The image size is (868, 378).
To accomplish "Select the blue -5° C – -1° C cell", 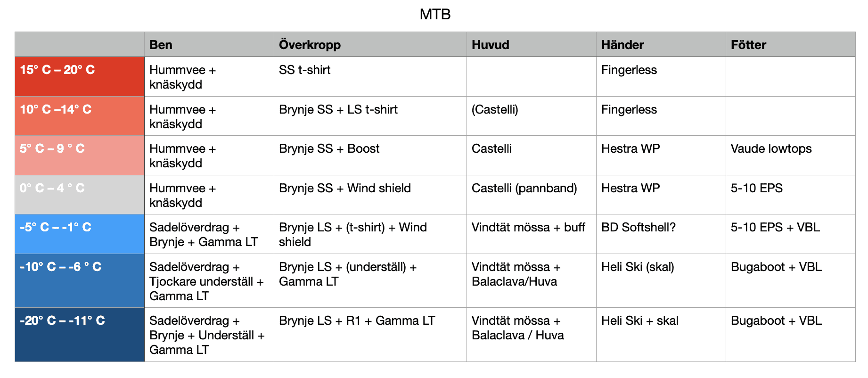I will pos(80,234).
